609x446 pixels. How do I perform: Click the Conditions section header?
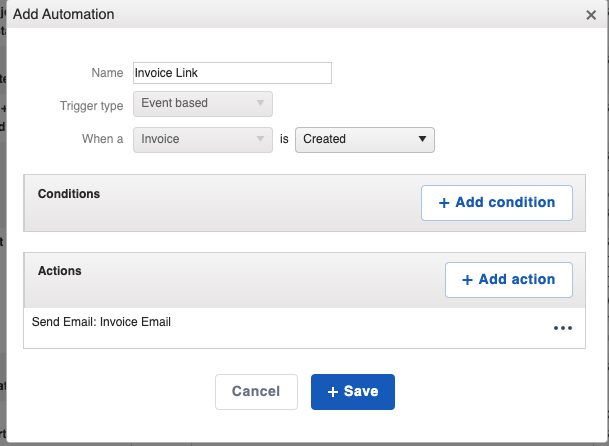tap(69, 193)
